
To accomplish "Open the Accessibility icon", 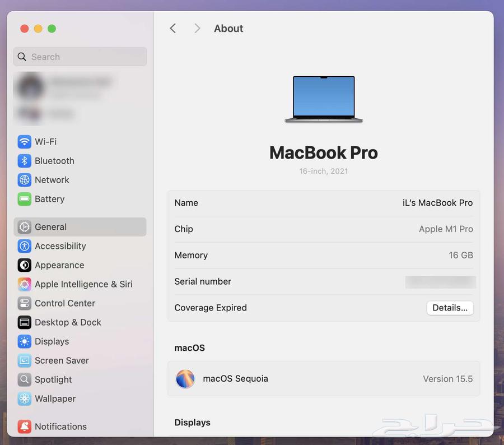I will click(24, 246).
